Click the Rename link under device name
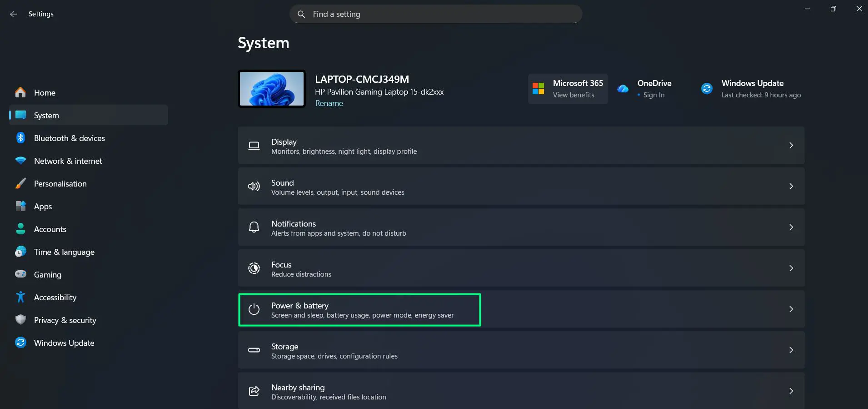868x409 pixels. [329, 103]
